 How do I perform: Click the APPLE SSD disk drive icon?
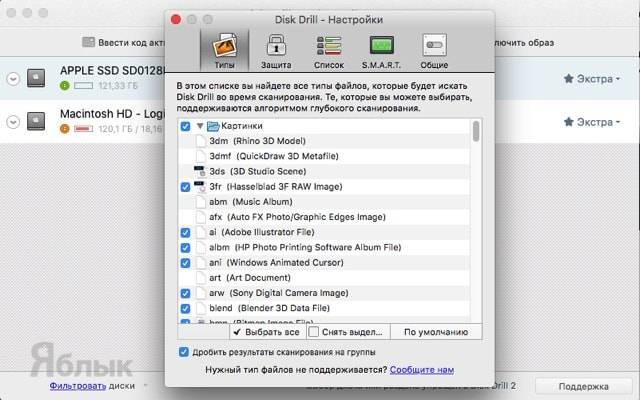pos(36,78)
